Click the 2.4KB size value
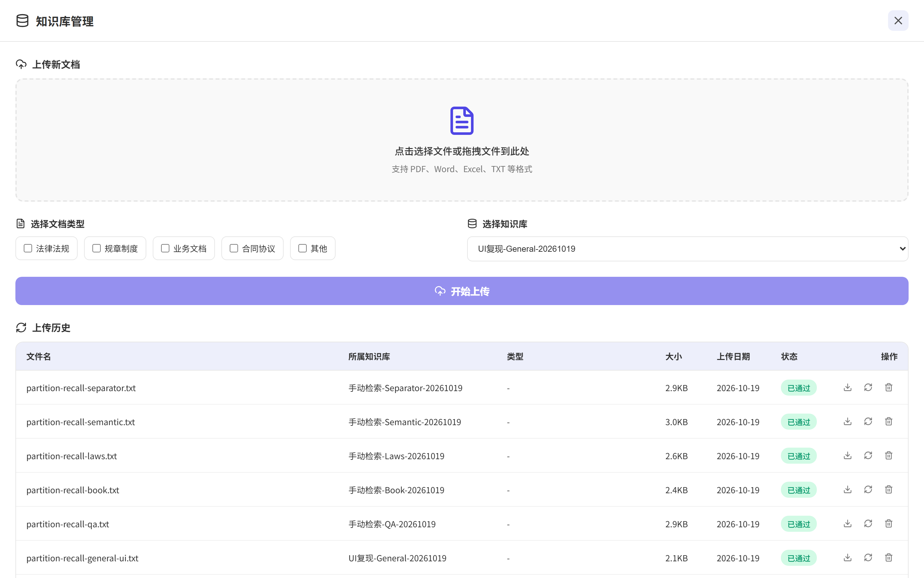 click(676, 490)
